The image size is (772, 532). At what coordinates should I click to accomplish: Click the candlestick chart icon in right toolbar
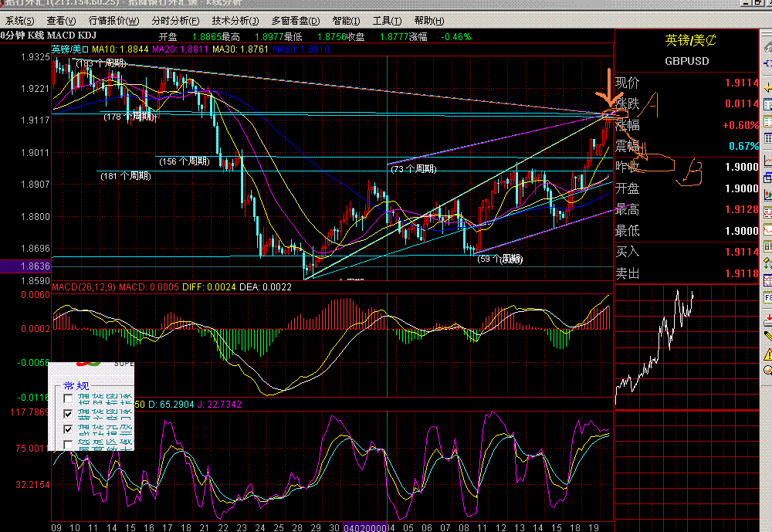click(x=767, y=194)
